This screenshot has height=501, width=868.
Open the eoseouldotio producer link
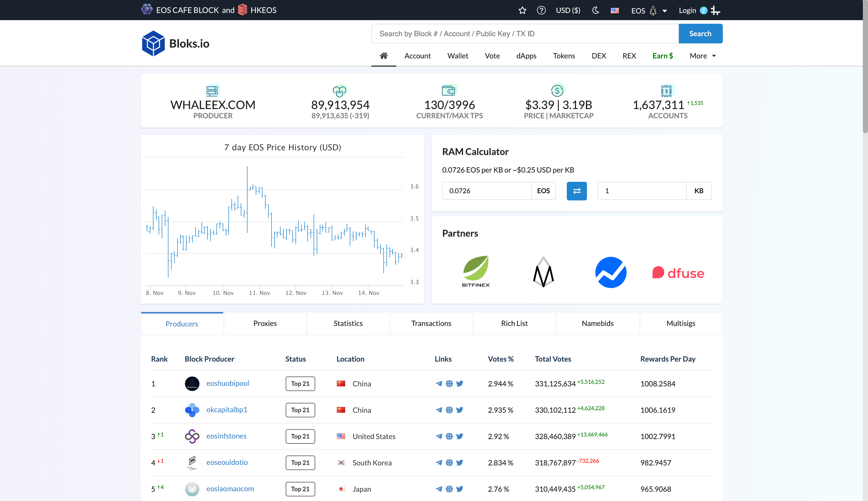tap(227, 463)
